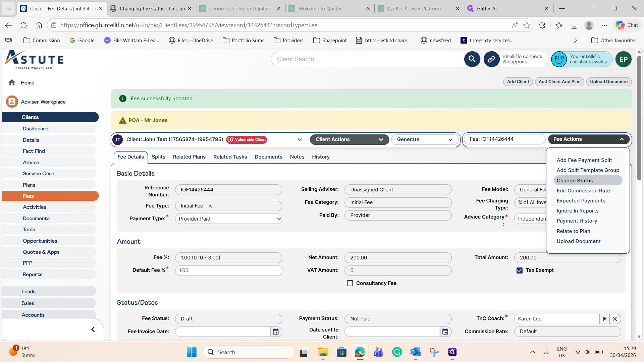Show hidden system tray icons
The height and width of the screenshot is (362, 644).
(x=532, y=352)
